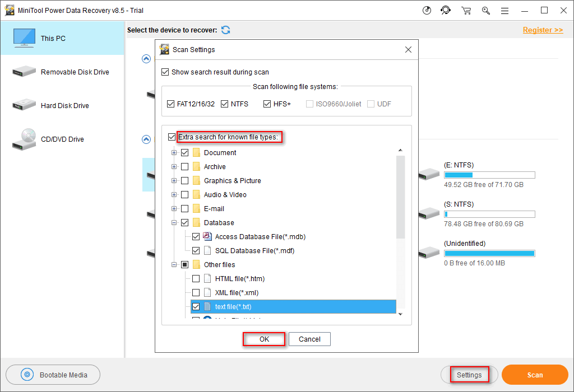
Task: Check the Graphics & Picture checkbox
Action: pyautogui.click(x=185, y=181)
